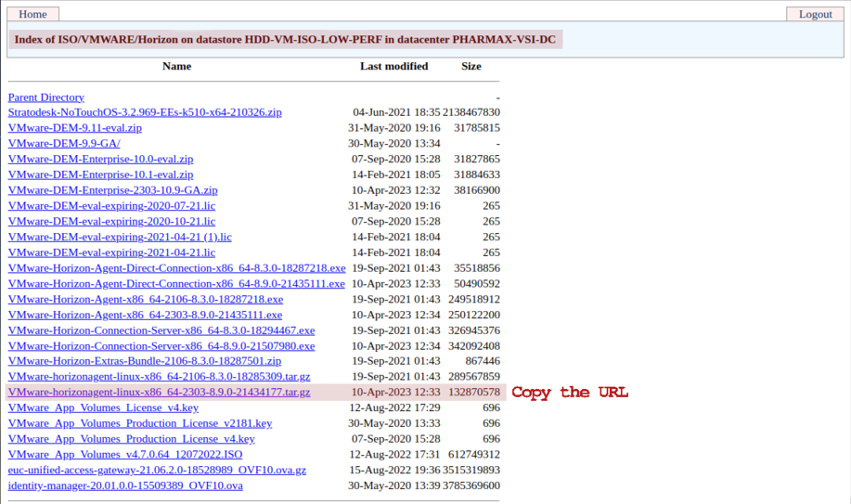The width and height of the screenshot is (851, 504).
Task: Download Horizon Agent Direct-Connection 8.3.0 exe
Action: click(x=177, y=268)
